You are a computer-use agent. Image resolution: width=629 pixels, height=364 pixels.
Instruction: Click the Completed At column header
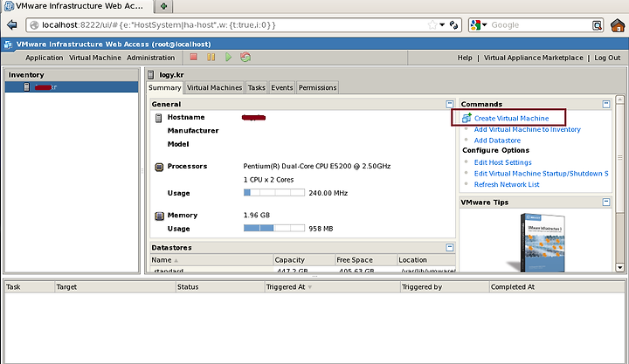[556, 286]
